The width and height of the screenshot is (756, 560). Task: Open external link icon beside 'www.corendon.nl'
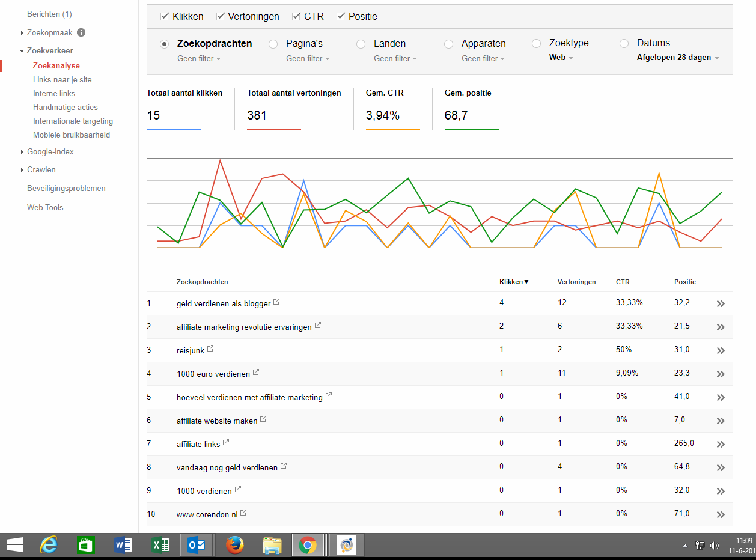point(243,513)
